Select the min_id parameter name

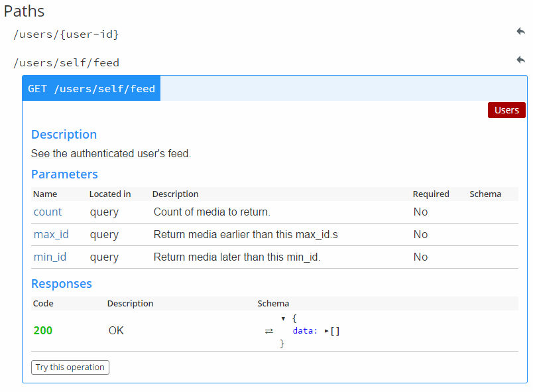point(50,257)
